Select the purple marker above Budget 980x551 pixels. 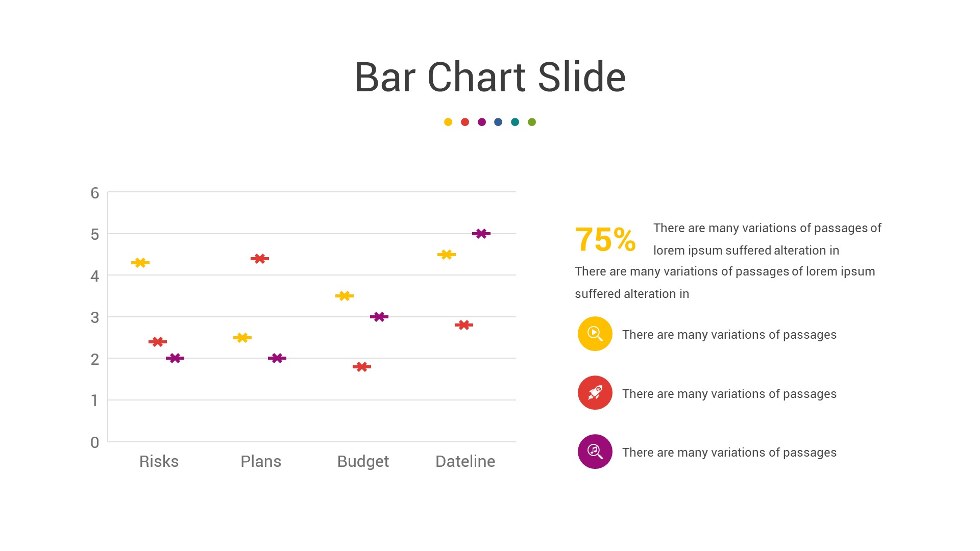pos(379,317)
